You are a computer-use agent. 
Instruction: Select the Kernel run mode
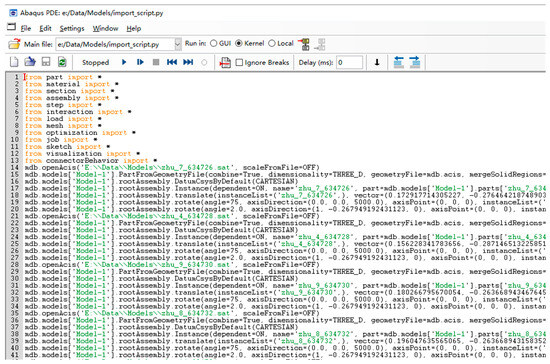239,43
